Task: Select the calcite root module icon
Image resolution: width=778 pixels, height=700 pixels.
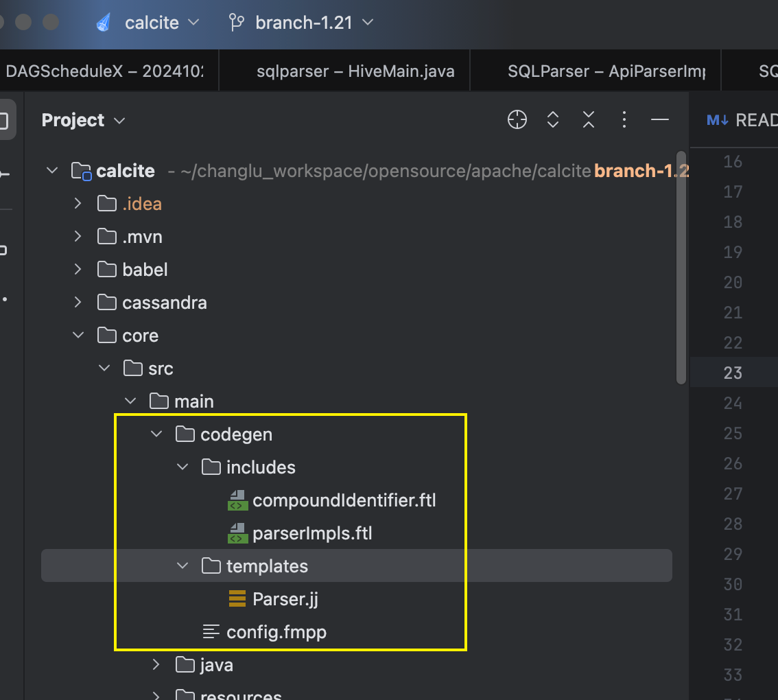Action: [81, 172]
